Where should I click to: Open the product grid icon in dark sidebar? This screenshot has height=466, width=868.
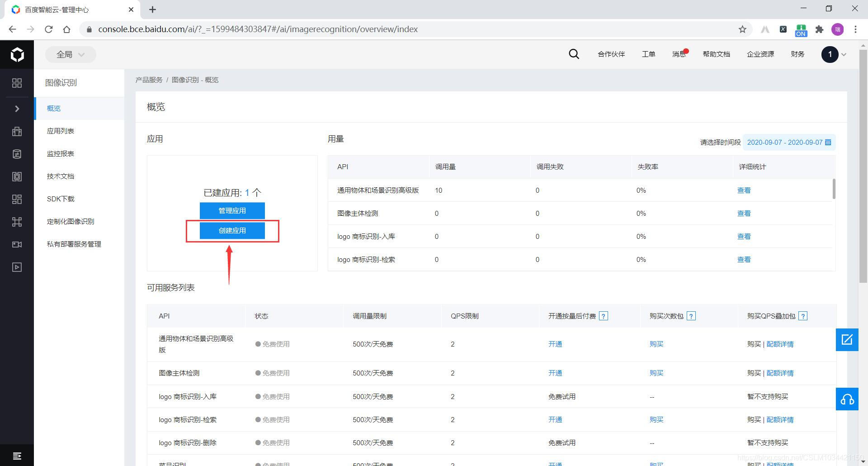coord(17,83)
